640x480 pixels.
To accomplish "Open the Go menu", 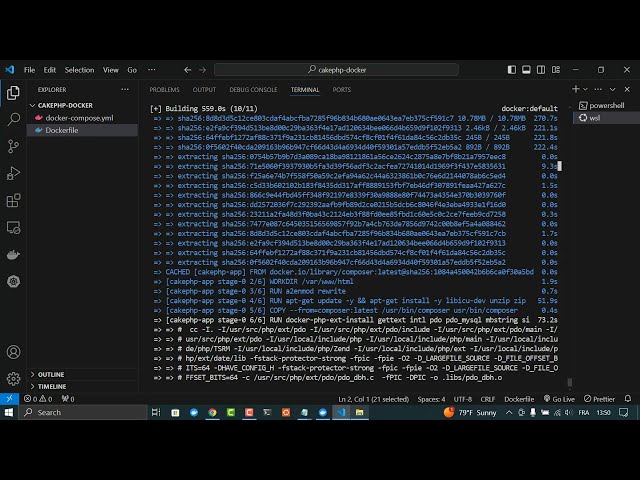I will pos(132,70).
